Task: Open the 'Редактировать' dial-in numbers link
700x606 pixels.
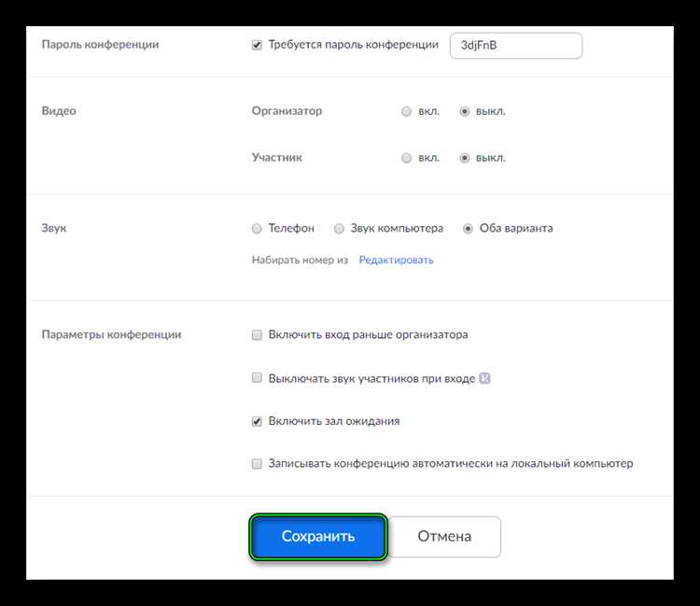Action: (396, 260)
